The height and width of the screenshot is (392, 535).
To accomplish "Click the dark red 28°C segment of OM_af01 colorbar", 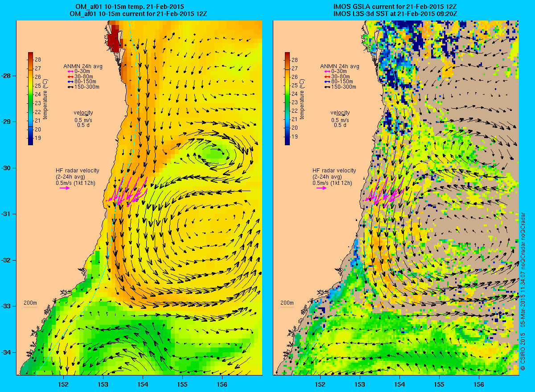I will [30, 56].
